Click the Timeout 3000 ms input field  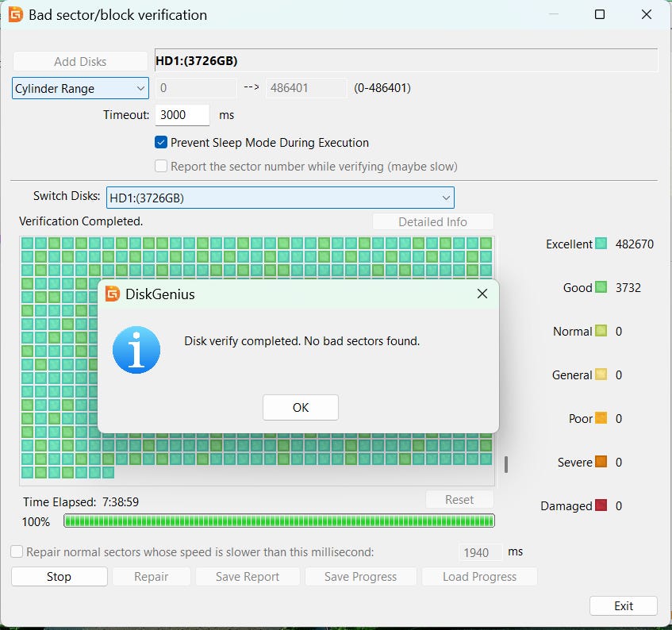click(x=182, y=115)
